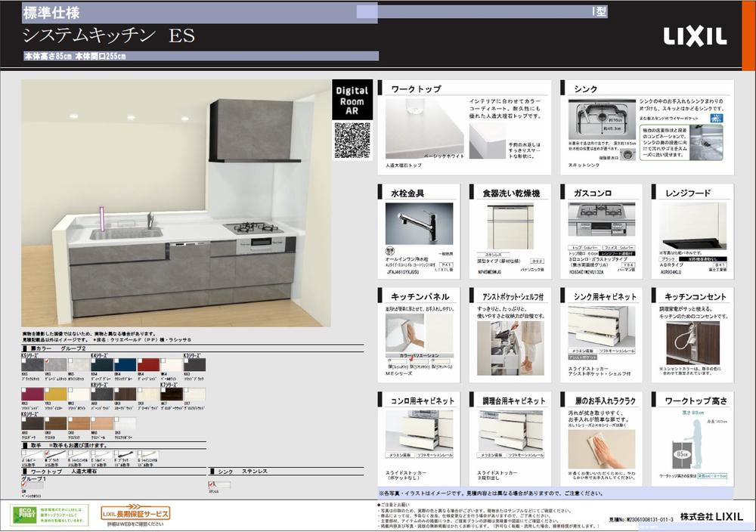This screenshot has width=756, height=532.
Task: Uncheck the worktop Group 1 color option
Action: point(23,484)
